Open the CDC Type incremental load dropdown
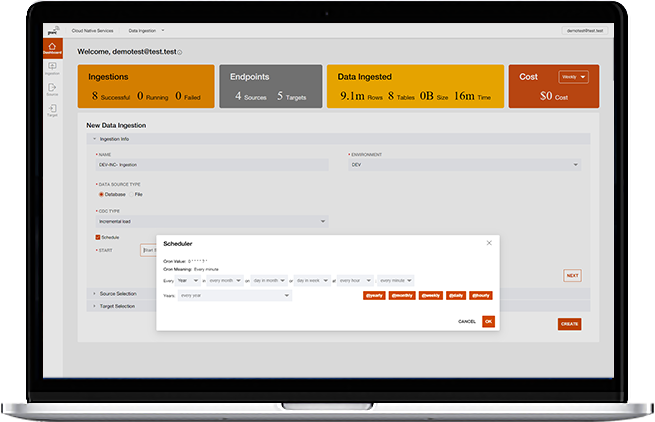This screenshot has width=655, height=422. tap(211, 221)
